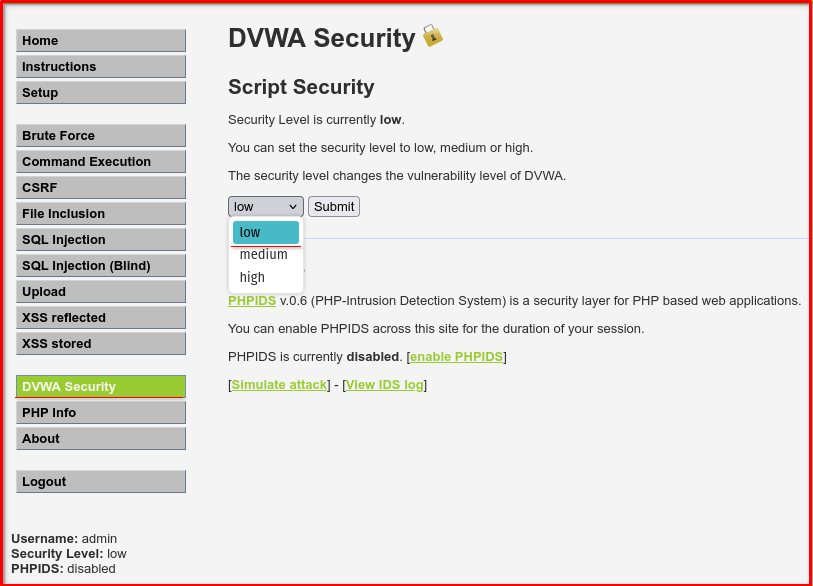Click the "PHPIDS: disabled" footer text
813x586 pixels.
(x=63, y=568)
